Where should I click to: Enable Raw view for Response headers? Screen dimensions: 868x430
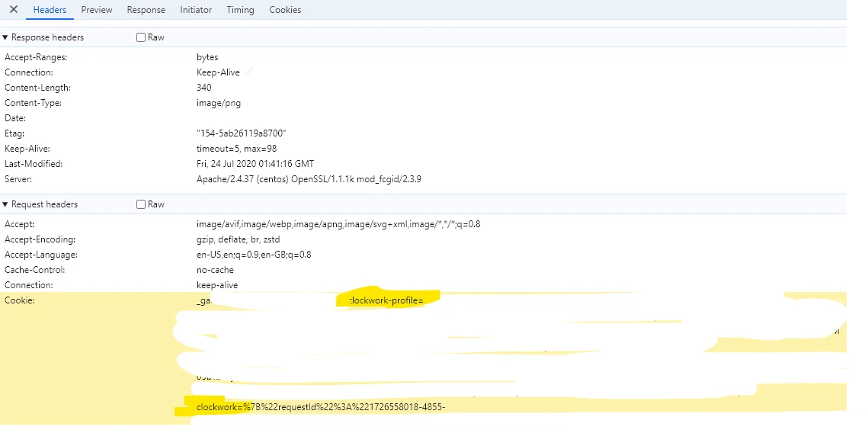(x=141, y=37)
